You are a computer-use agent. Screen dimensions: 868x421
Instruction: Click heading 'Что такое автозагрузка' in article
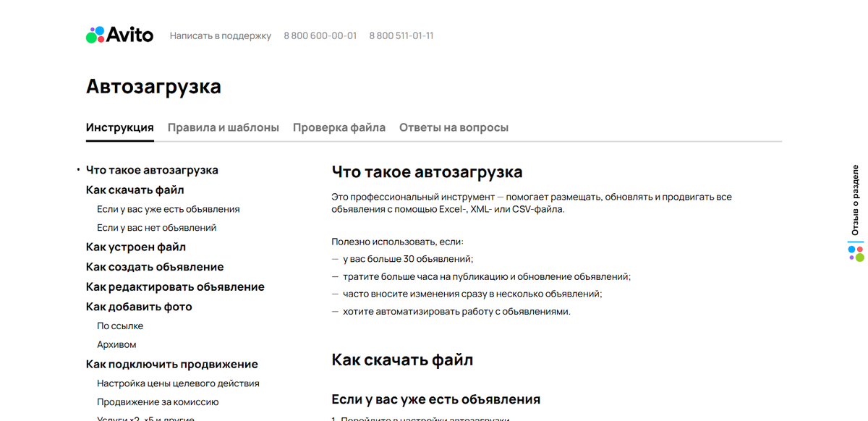pyautogui.click(x=427, y=172)
